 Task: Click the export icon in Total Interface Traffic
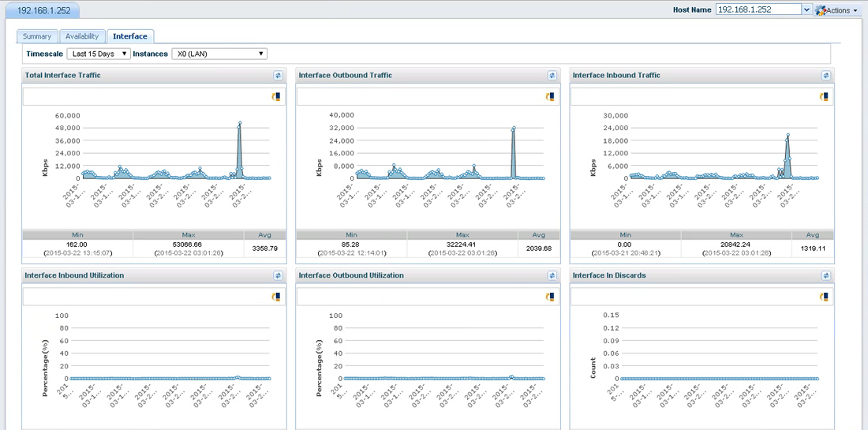tap(276, 96)
